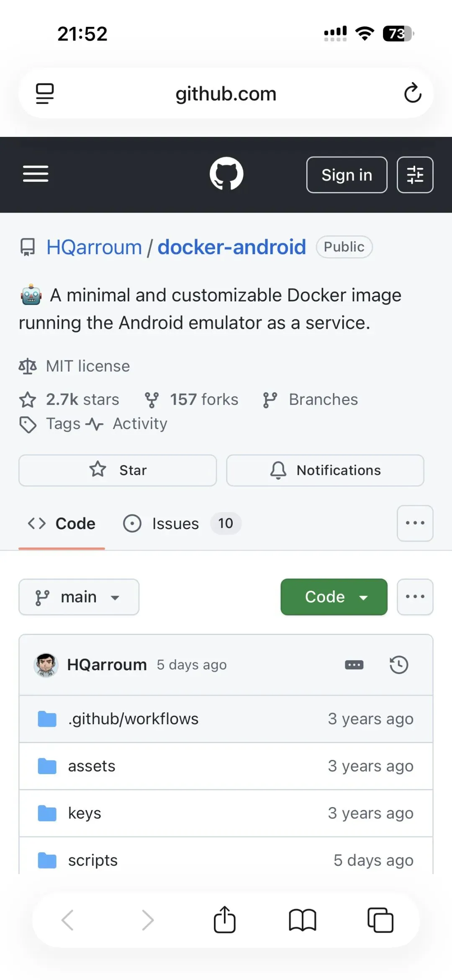Image resolution: width=452 pixels, height=980 pixels.
Task: Open the scripts folder
Action: [x=93, y=861]
